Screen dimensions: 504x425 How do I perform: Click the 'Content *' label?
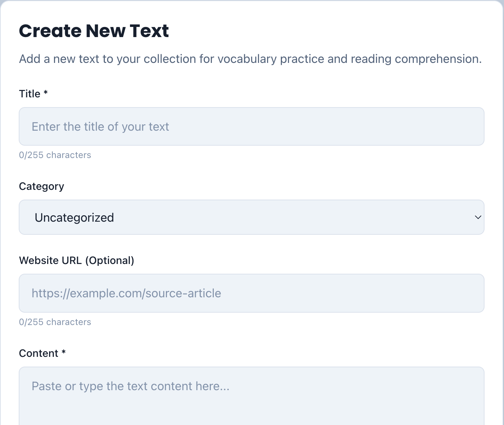[42, 353]
